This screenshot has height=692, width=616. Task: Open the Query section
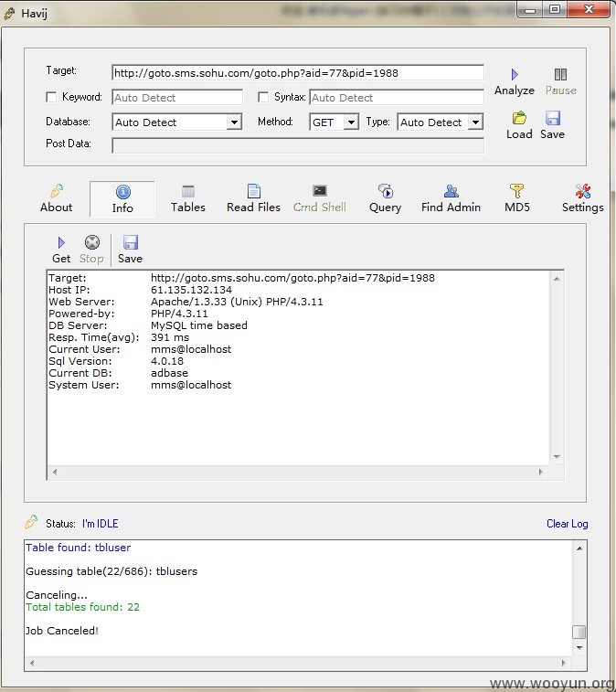point(385,198)
